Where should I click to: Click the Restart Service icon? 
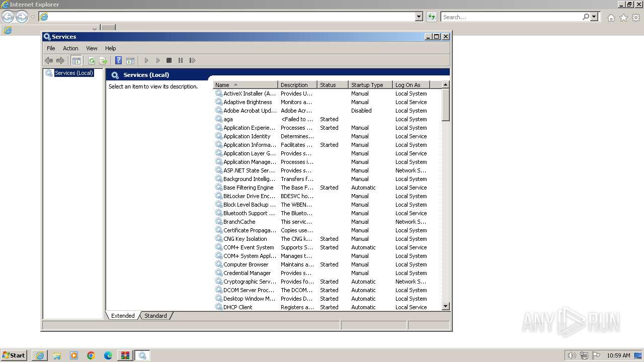(x=192, y=60)
